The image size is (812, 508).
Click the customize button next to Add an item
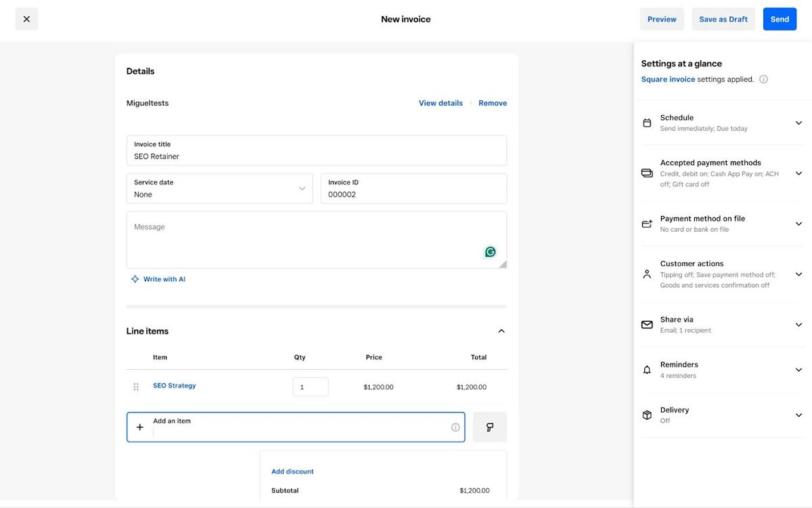tap(490, 427)
